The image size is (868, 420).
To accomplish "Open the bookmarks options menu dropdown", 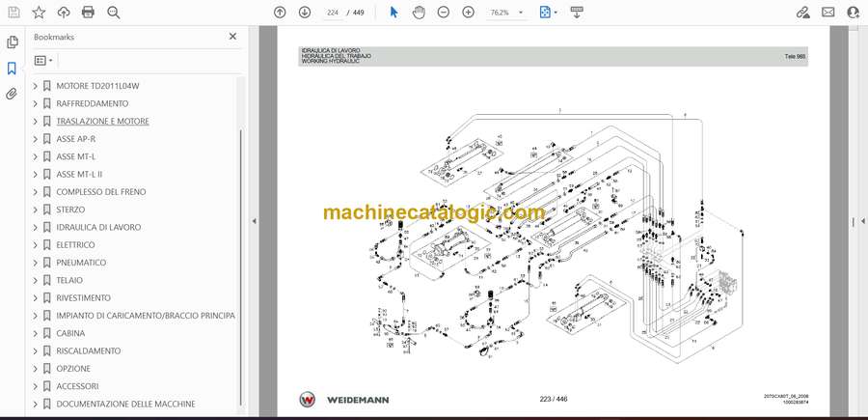I will point(43,61).
